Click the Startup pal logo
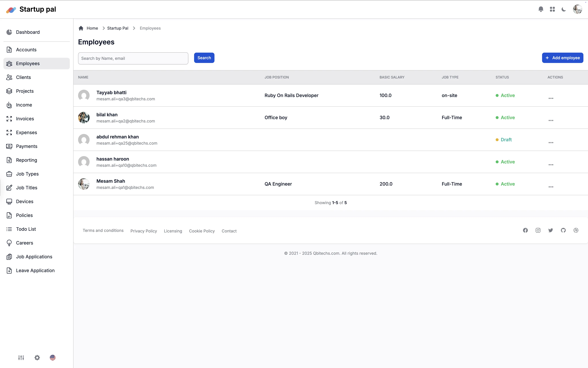588x368 pixels. [31, 9]
